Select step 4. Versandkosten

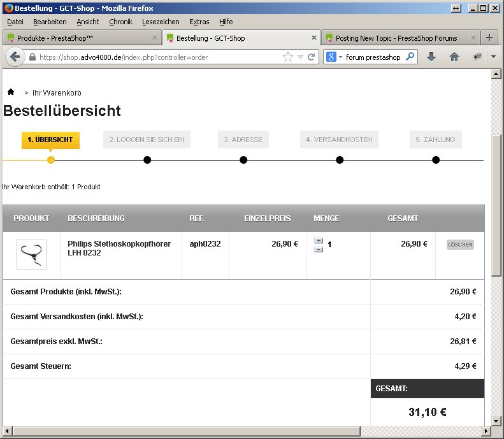(339, 140)
